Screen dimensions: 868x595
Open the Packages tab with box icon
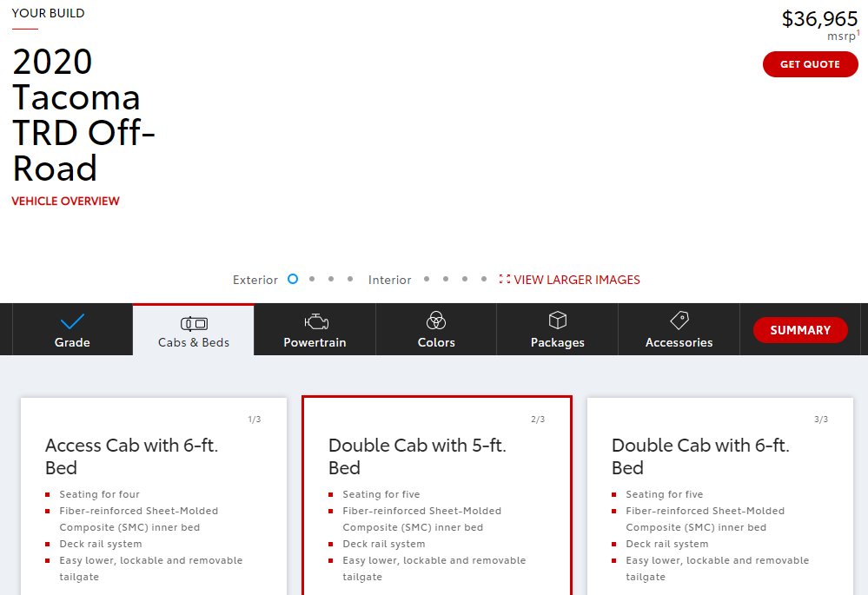(558, 330)
